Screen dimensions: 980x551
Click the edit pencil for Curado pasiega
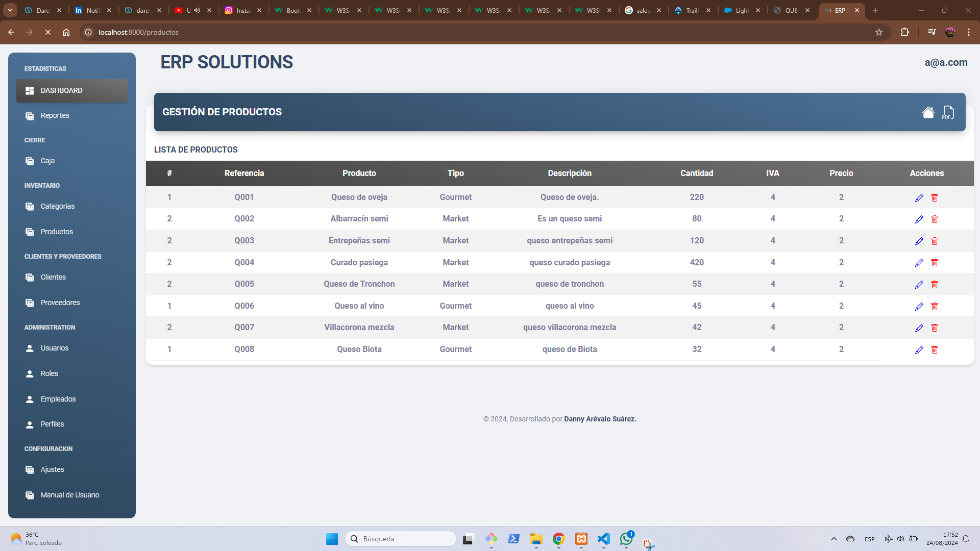coord(919,263)
